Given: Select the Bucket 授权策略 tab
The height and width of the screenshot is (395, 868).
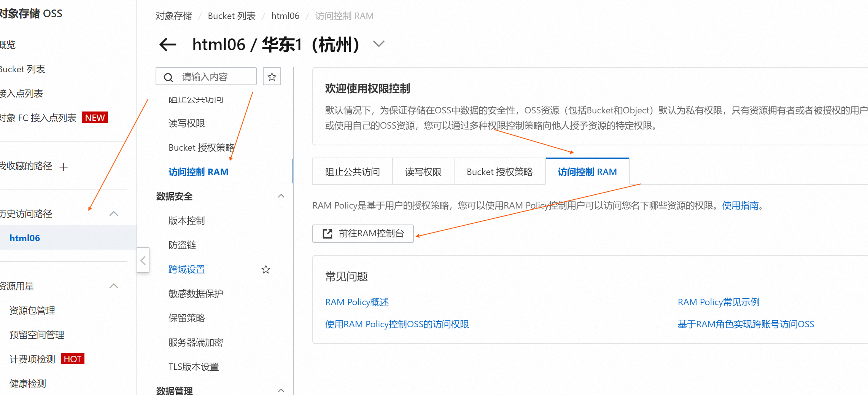Looking at the screenshot, I should (x=499, y=172).
